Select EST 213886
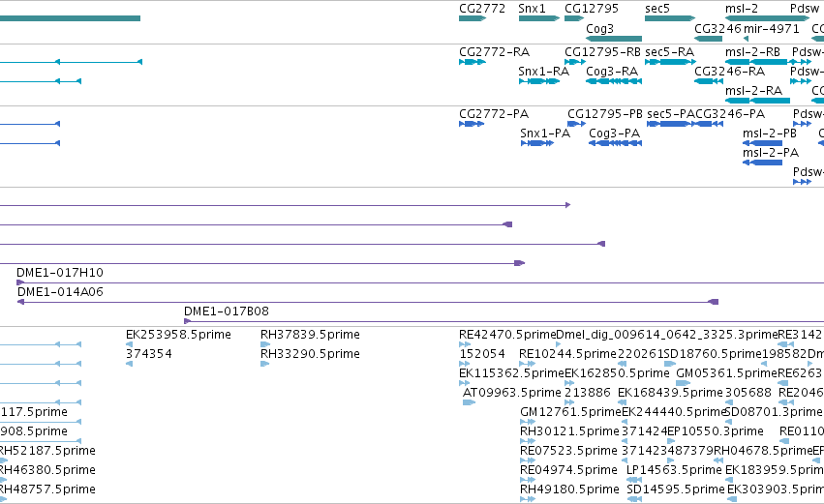The width and height of the screenshot is (824, 504). [569, 402]
